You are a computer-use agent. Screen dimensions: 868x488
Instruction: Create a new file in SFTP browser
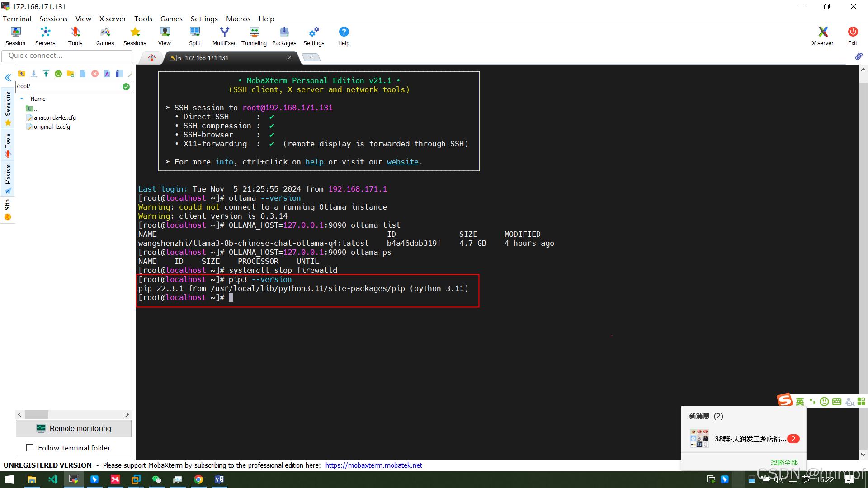pos(83,74)
